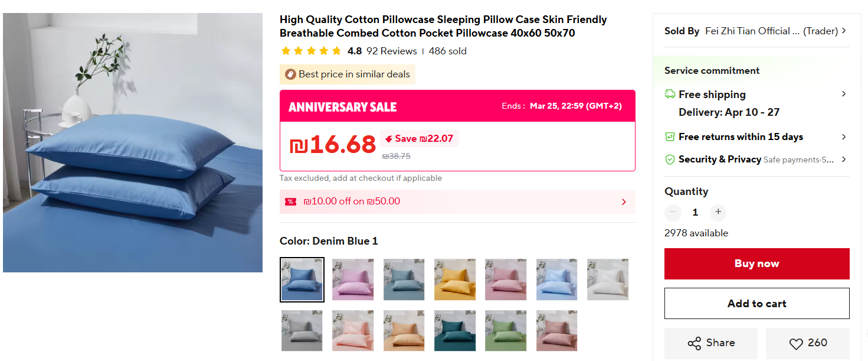This screenshot has width=868, height=361.
Task: Expand Free returns within 15 days
Action: 844,137
